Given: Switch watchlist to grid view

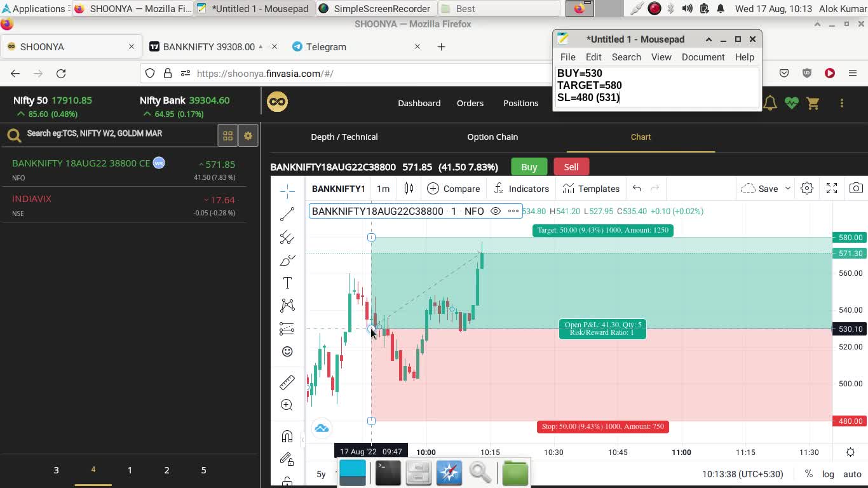Looking at the screenshot, I should (x=227, y=135).
